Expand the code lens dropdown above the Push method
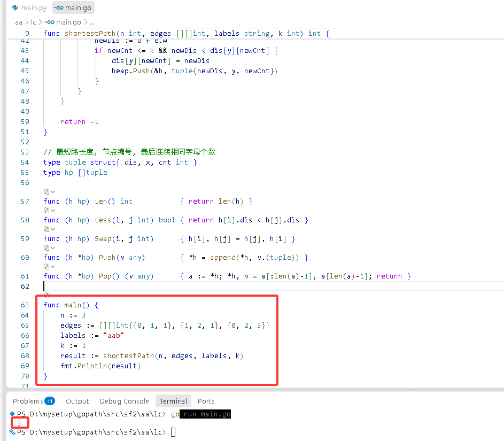 (x=50, y=248)
